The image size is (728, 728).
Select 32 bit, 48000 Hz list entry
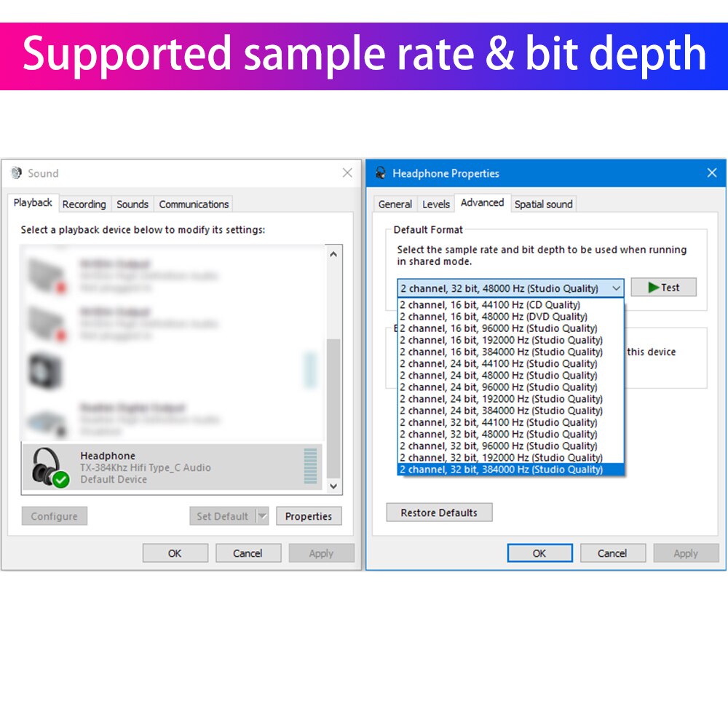click(x=511, y=434)
